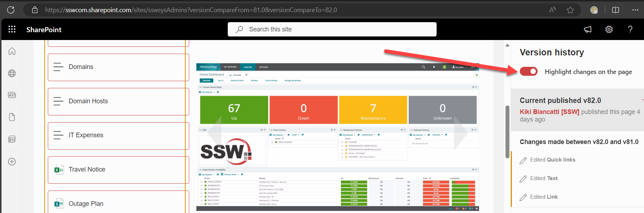Viewport: 644px width, 213px height.
Task: Click the Help question mark icon
Action: 630,29
